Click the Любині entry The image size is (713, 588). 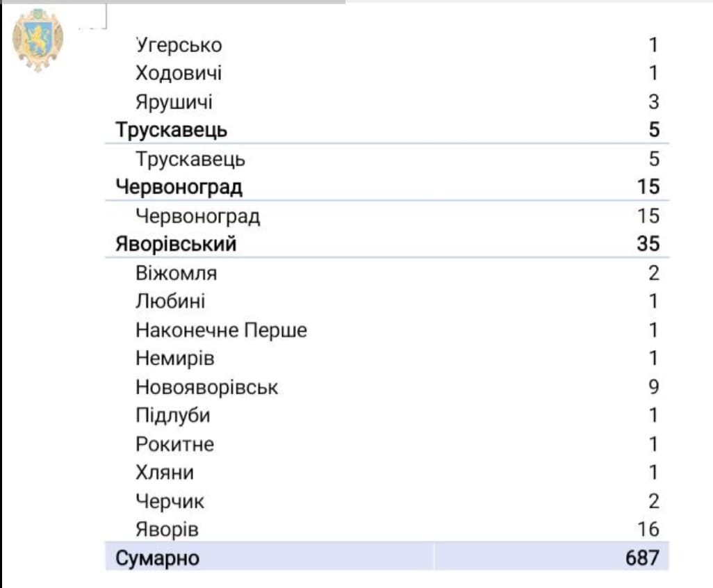(170, 302)
